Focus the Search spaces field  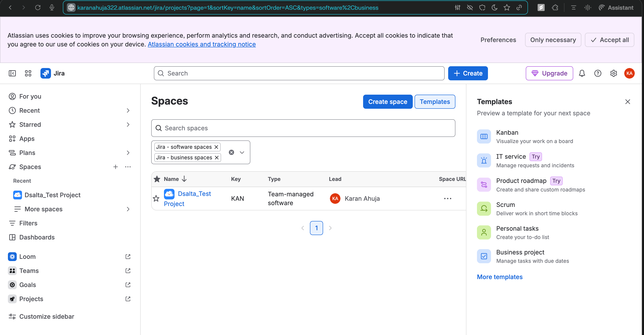click(x=303, y=128)
